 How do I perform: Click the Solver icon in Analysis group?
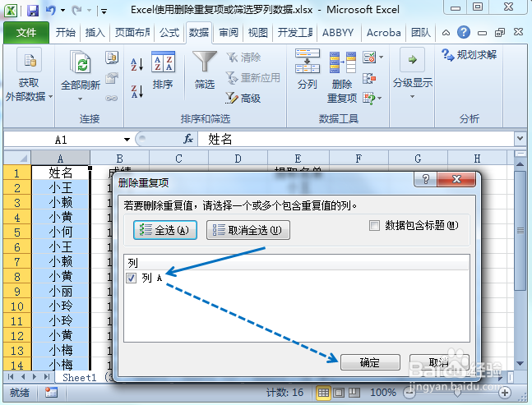[x=447, y=55]
